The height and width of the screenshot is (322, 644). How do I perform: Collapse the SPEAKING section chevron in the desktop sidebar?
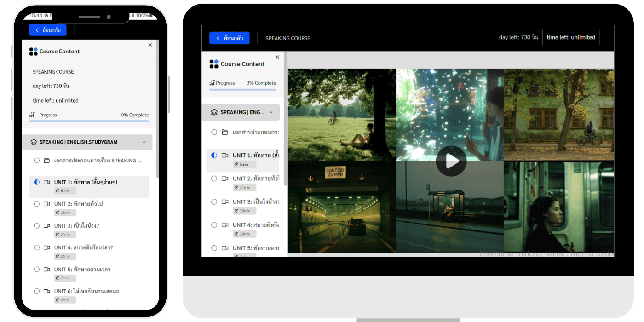(271, 112)
